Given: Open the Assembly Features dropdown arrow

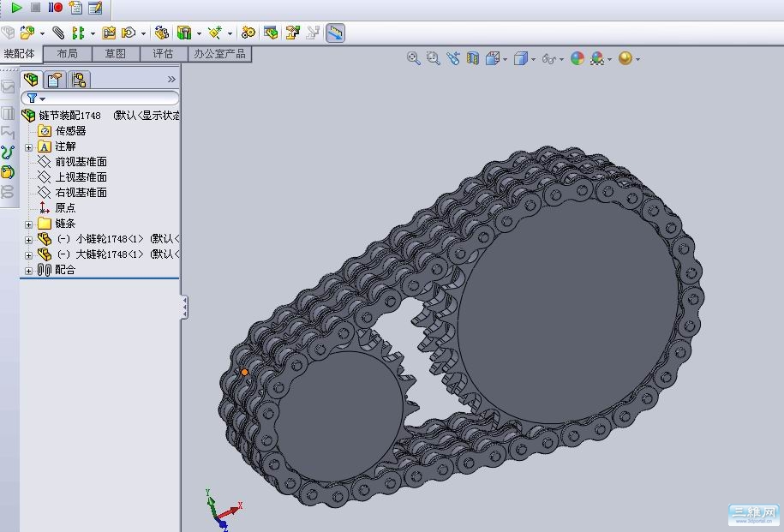Looking at the screenshot, I should point(199,34).
